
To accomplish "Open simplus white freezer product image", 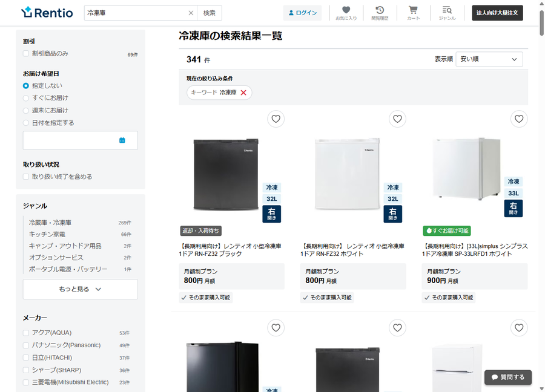I will (x=467, y=168).
